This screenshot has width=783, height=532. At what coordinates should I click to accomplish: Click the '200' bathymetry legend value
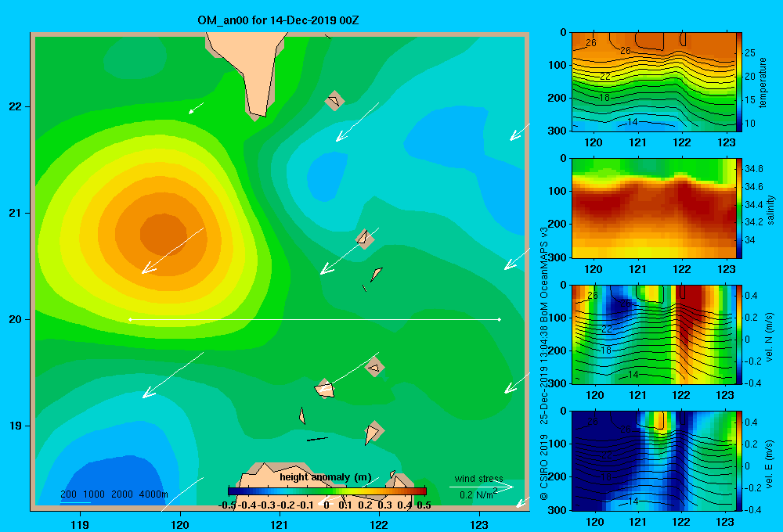pyautogui.click(x=68, y=494)
